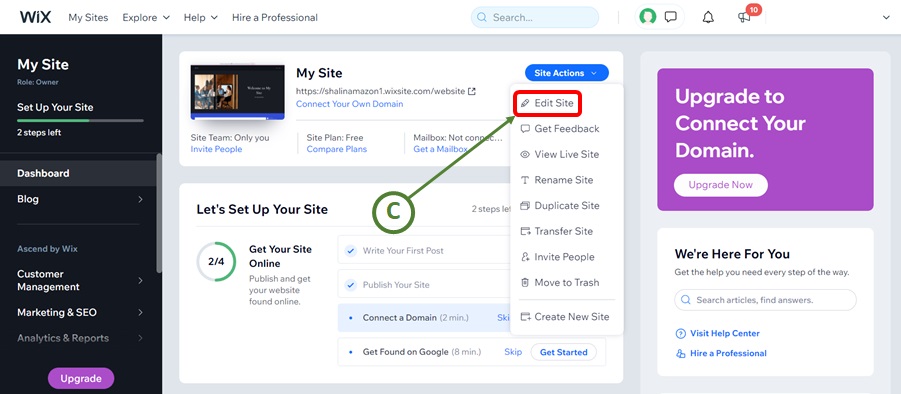Skip the Get Found on Google step
The height and width of the screenshot is (394, 901).
pos(513,352)
